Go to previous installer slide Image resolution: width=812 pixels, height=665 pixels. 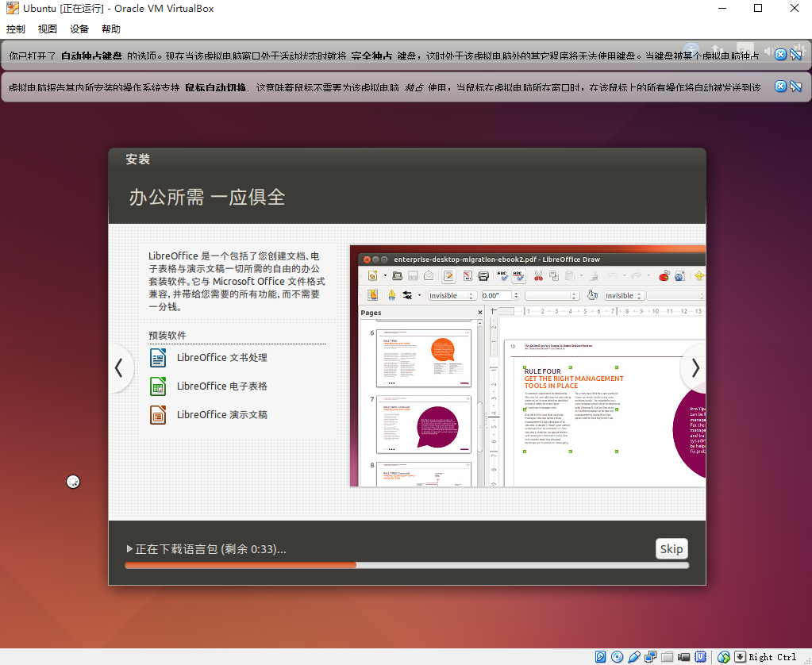pyautogui.click(x=119, y=368)
